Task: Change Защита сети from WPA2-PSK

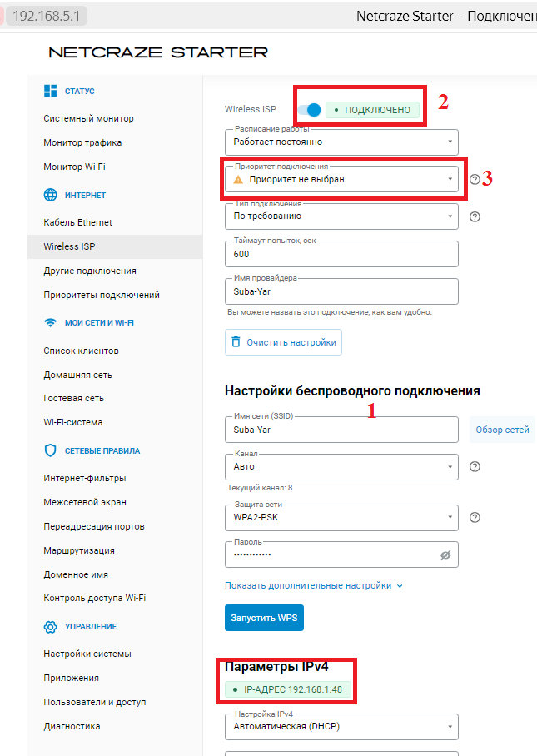Action: [x=341, y=518]
